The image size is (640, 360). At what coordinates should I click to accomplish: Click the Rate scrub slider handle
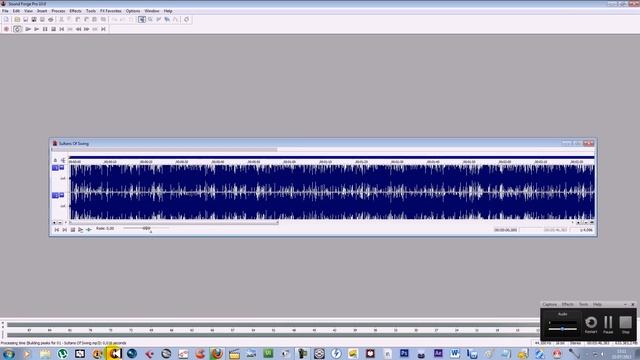click(x=147, y=228)
